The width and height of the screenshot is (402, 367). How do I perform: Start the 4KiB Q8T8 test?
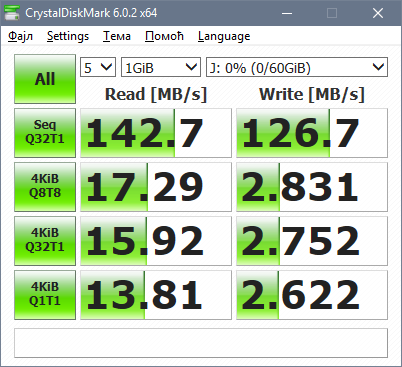click(45, 187)
